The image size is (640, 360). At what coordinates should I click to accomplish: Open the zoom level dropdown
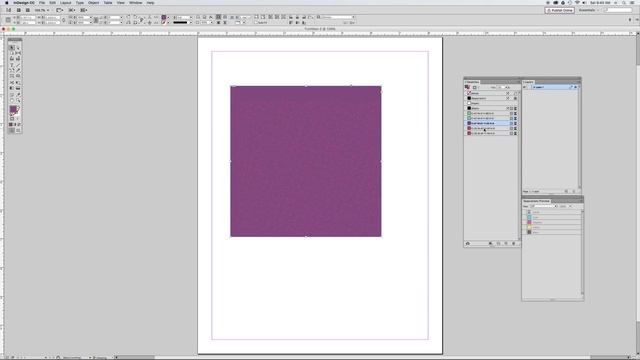point(48,10)
